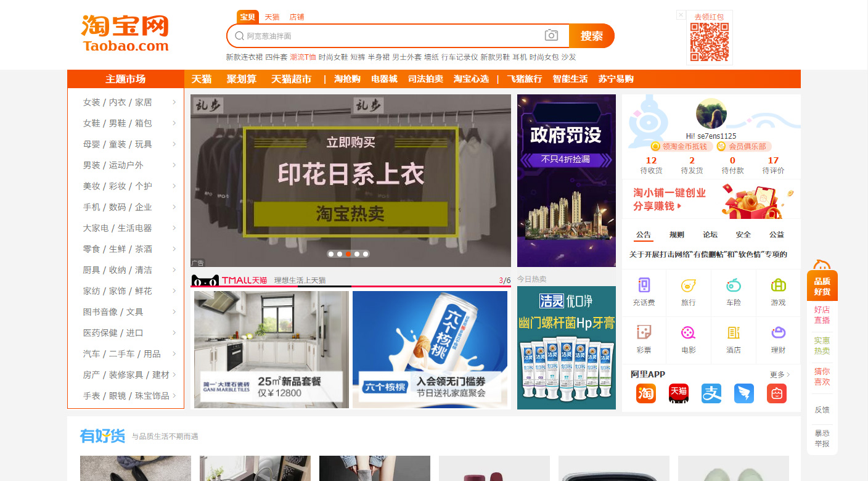The image size is (868, 481).
Task: Open the 聚划算 navigation item
Action: 242,79
